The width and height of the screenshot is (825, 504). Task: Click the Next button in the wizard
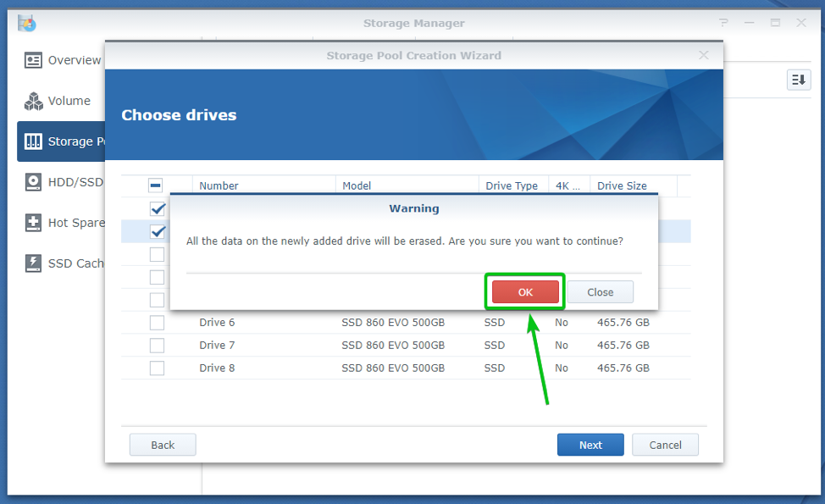click(590, 445)
